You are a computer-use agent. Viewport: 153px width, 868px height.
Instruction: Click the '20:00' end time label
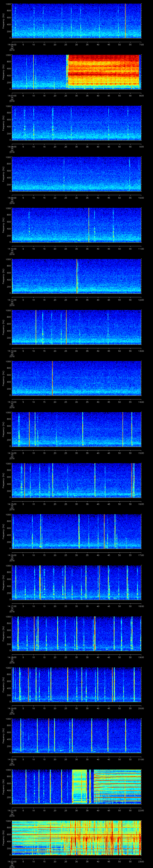141,708
